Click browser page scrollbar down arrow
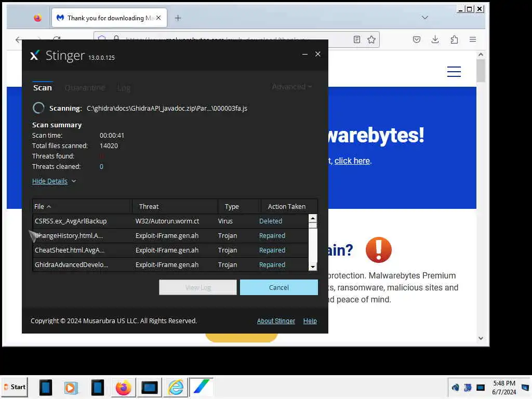 (481, 338)
